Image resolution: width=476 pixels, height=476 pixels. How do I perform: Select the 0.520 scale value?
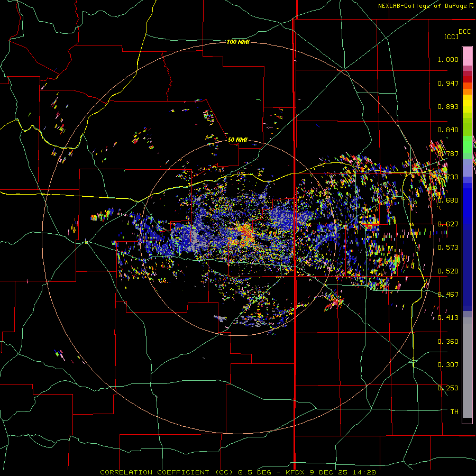point(448,271)
